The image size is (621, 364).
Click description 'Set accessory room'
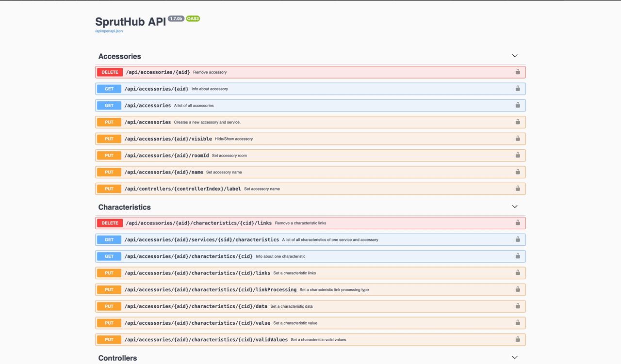click(x=229, y=156)
